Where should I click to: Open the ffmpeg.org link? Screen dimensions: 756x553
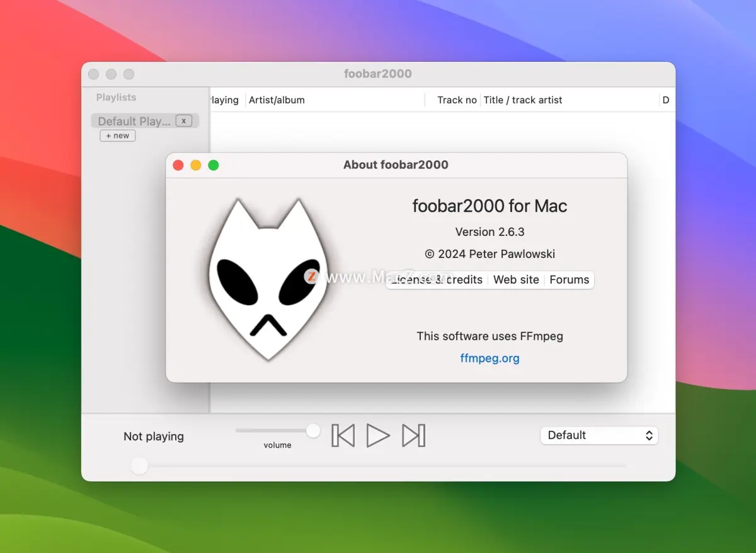490,358
